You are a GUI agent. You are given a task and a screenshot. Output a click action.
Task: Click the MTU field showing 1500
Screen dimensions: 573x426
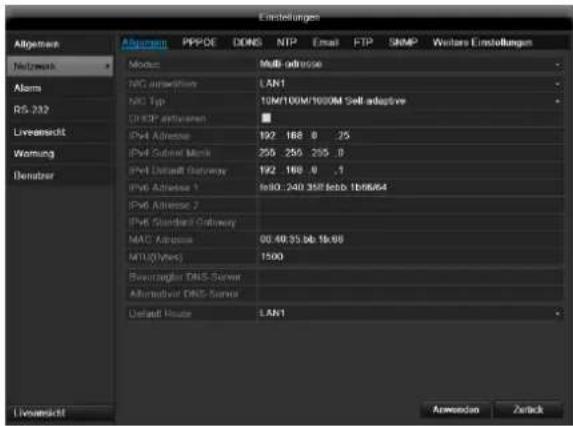pos(410,256)
